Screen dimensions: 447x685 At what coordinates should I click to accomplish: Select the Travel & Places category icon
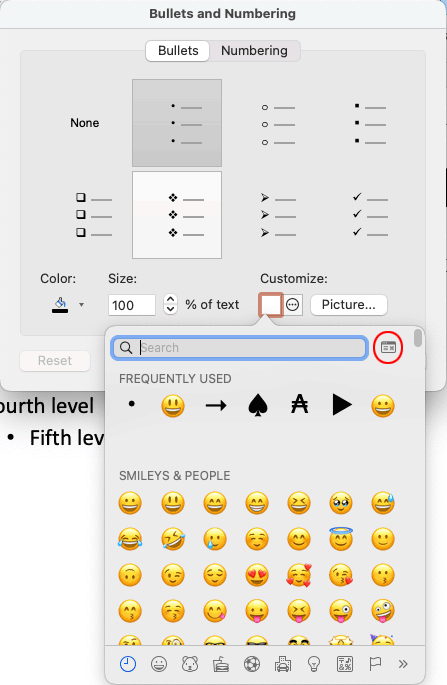(x=283, y=664)
